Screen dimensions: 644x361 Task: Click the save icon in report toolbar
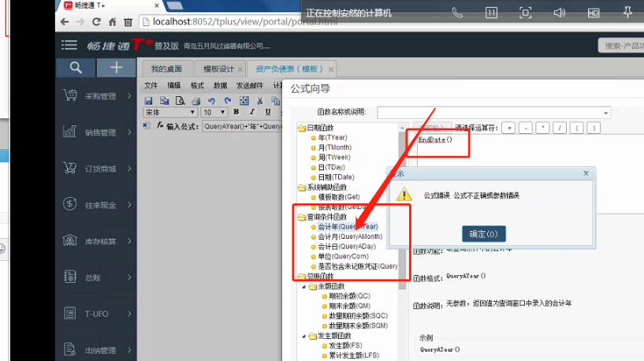148,101
